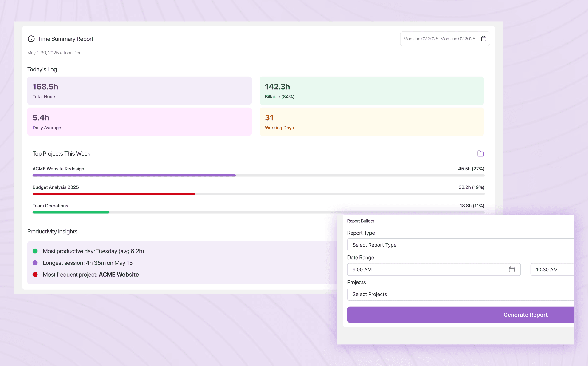Click green dot beside Most productive day

click(x=35, y=251)
